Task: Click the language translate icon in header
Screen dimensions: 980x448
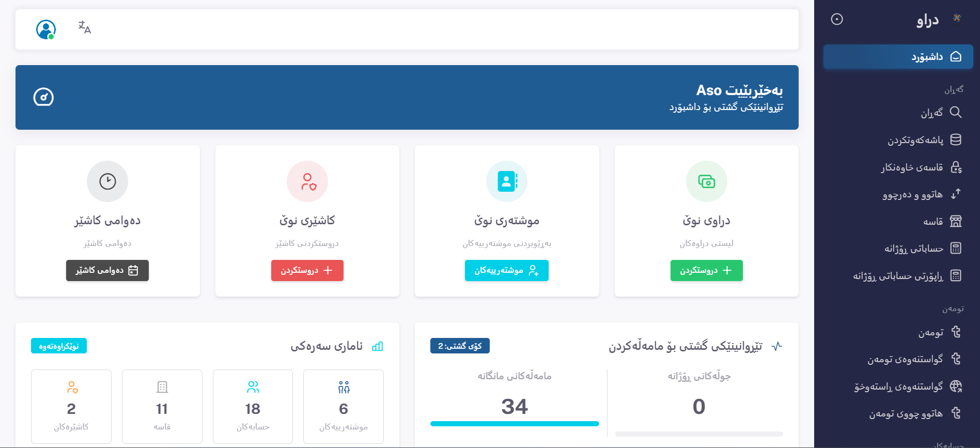Action: tap(85, 27)
